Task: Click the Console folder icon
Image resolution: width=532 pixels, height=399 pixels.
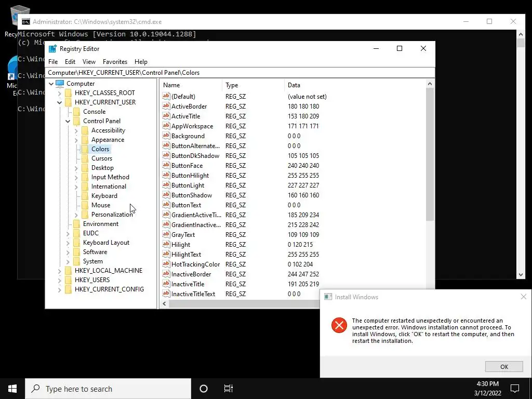Action: point(77,112)
